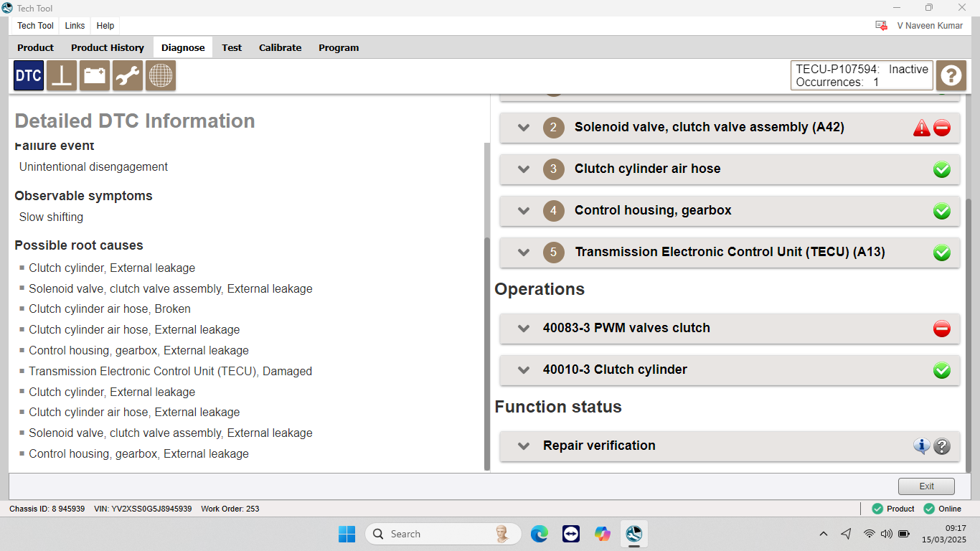The height and width of the screenshot is (551, 980).
Task: Click info icon on Repair verification row
Action: tap(922, 446)
